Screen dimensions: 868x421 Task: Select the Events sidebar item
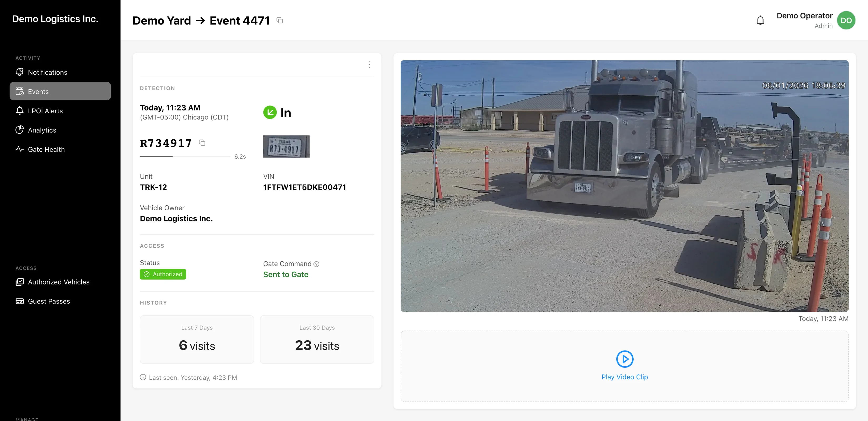coord(60,91)
